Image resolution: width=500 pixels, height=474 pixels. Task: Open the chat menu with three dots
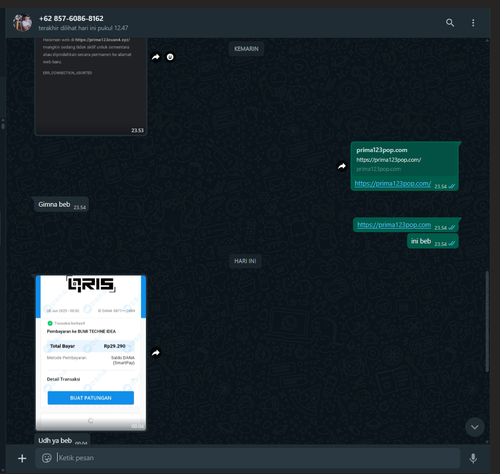(473, 23)
